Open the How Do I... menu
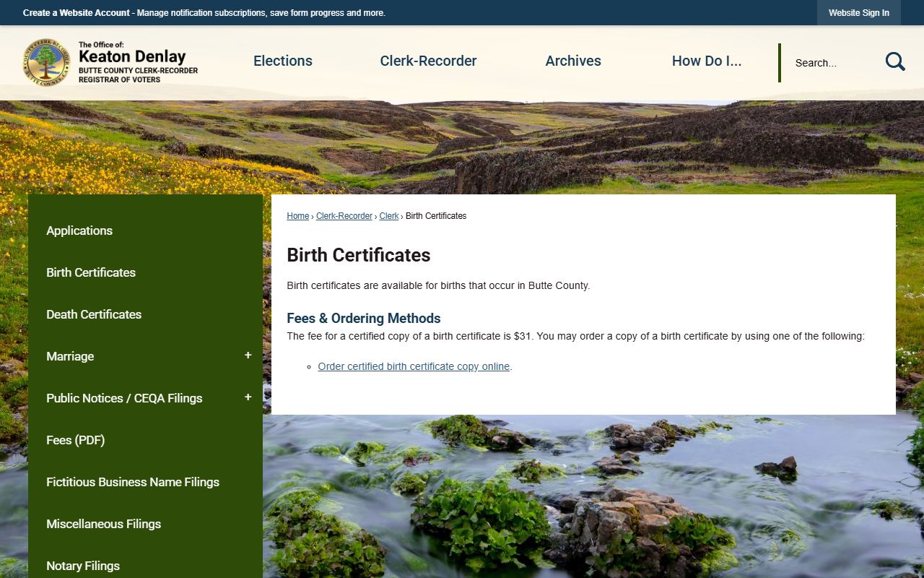 pos(707,61)
